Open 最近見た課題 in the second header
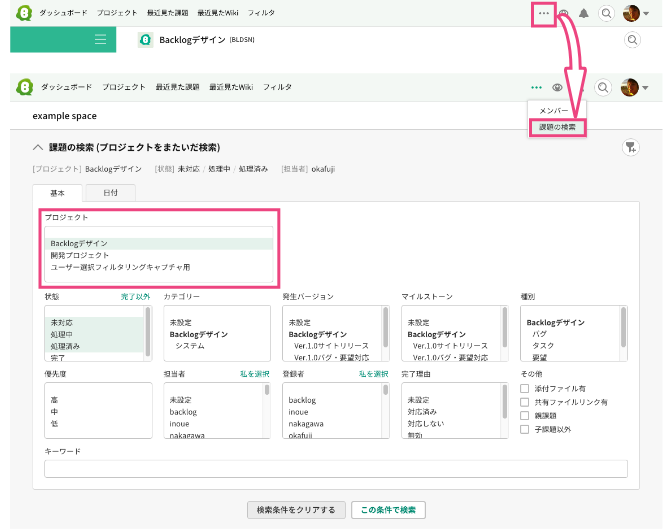This screenshot has height=529, width=663. [x=177, y=87]
